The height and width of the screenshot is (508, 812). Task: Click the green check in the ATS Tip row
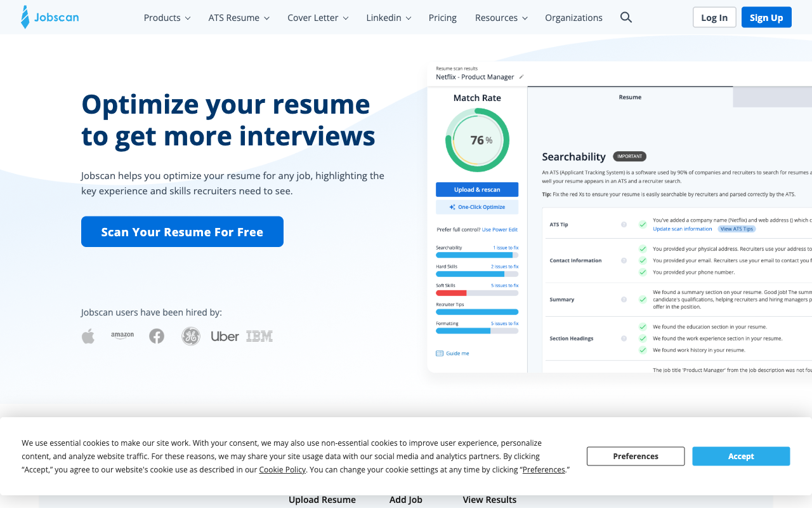point(643,225)
